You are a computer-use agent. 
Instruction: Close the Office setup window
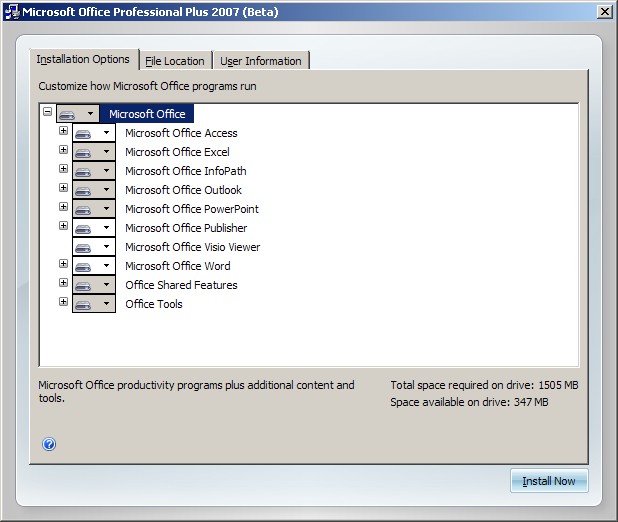[604, 12]
